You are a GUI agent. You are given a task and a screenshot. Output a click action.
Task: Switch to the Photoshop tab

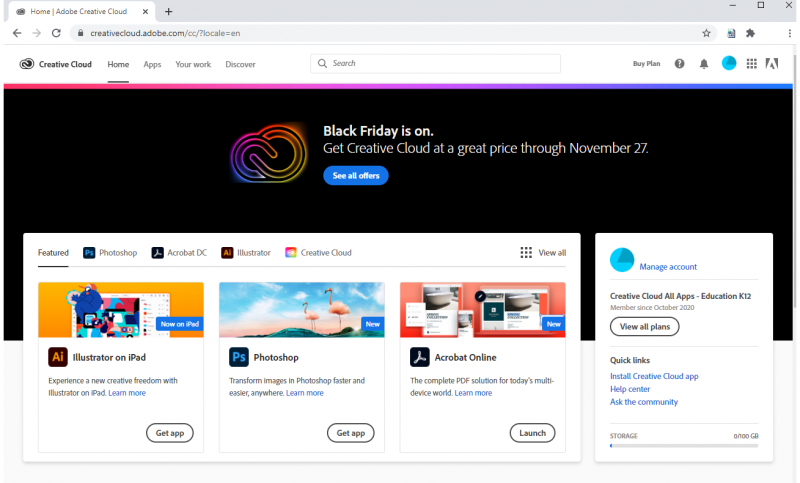110,252
